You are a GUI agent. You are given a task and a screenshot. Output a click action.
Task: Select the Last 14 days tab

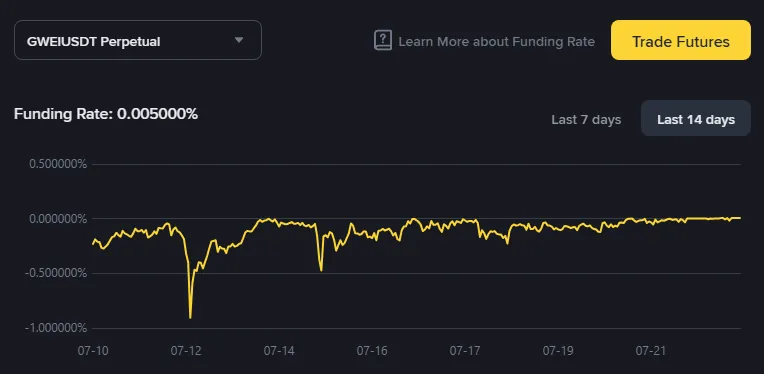pyautogui.click(x=696, y=118)
